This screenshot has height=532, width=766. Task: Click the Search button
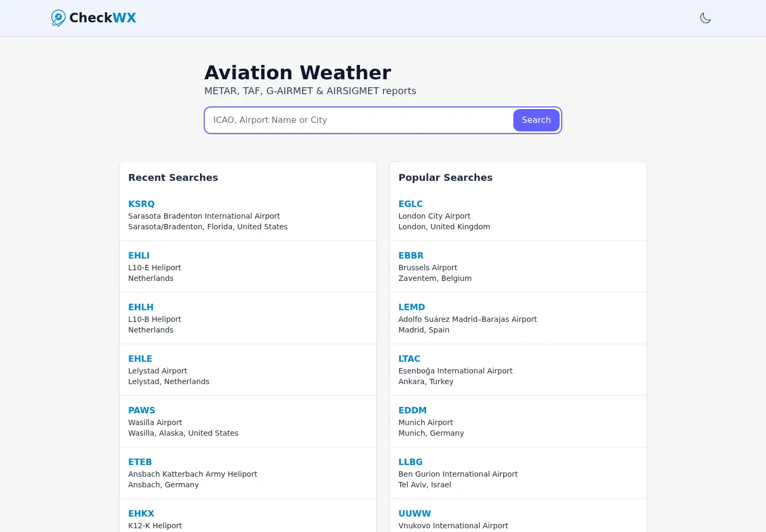pyautogui.click(x=536, y=120)
